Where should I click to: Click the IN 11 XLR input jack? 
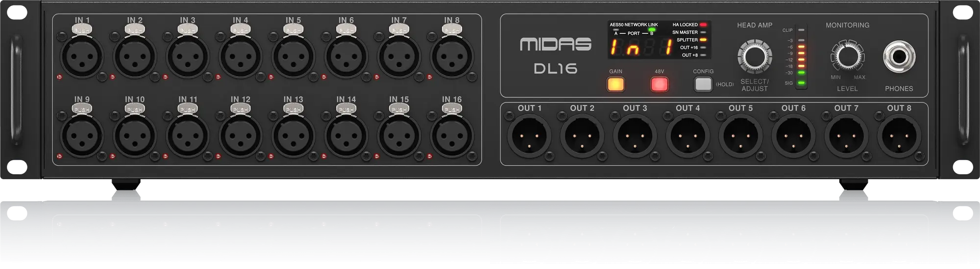(188, 135)
